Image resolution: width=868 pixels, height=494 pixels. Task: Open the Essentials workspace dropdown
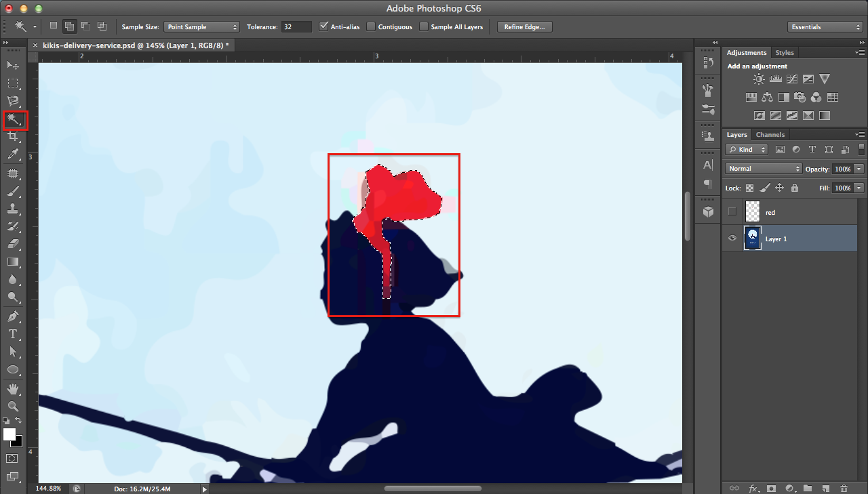(825, 26)
